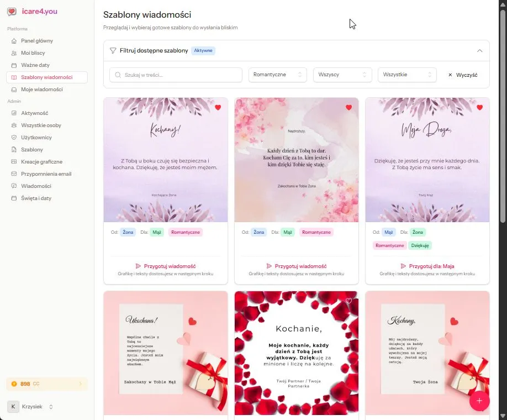Click Przygotuj wiadomość under Kochany! template
Image resolution: width=507 pixels, height=420 pixels.
pyautogui.click(x=166, y=266)
